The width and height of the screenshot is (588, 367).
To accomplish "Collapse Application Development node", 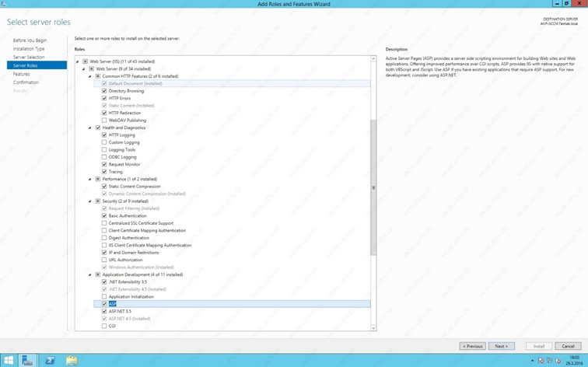I will (x=90, y=274).
